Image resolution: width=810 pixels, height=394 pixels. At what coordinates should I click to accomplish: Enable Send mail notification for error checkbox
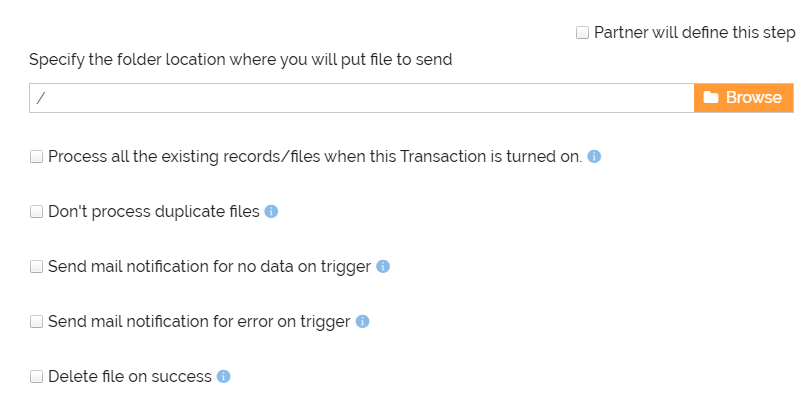pyautogui.click(x=36, y=322)
